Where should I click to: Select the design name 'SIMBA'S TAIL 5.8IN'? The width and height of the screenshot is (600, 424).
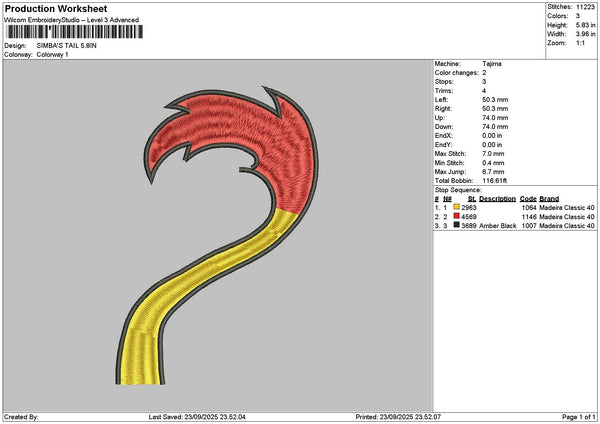67,46
